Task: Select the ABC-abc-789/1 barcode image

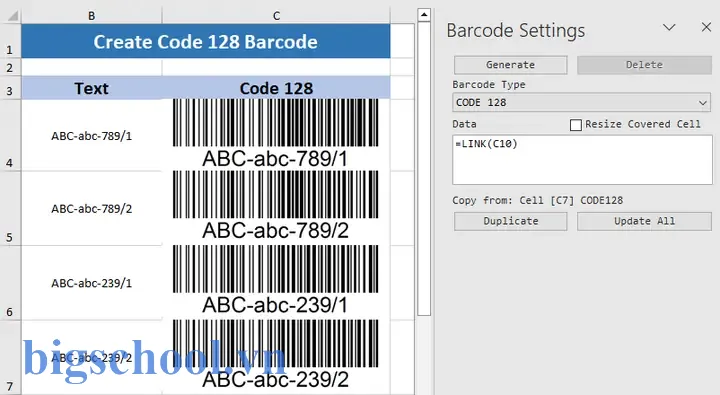Action: click(x=276, y=134)
